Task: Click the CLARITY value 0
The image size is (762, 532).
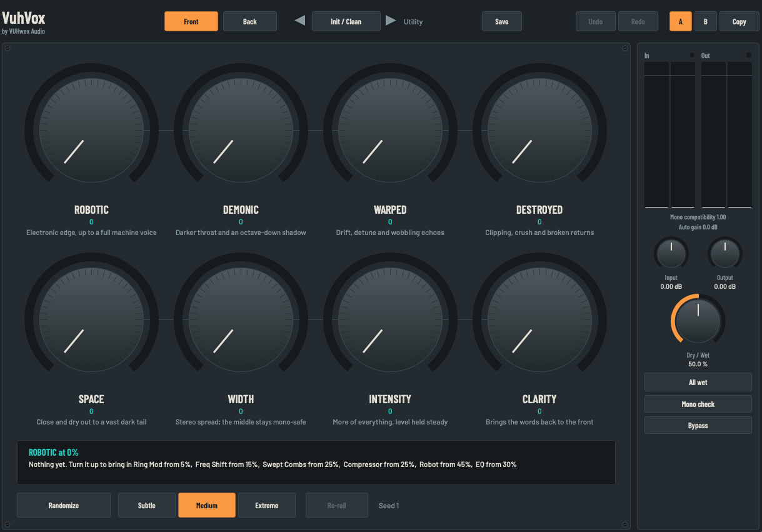Action: point(539,411)
